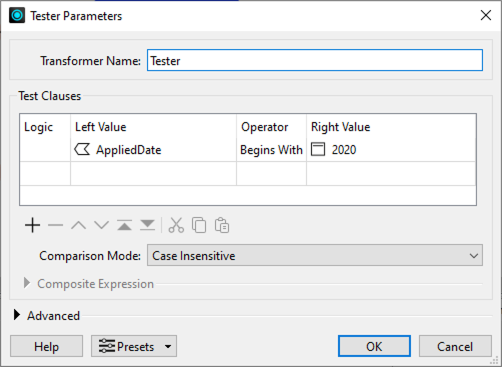Screen dimensions: 502x367
Task: Open the Comparison Mode dropdown
Action: [x=315, y=255]
